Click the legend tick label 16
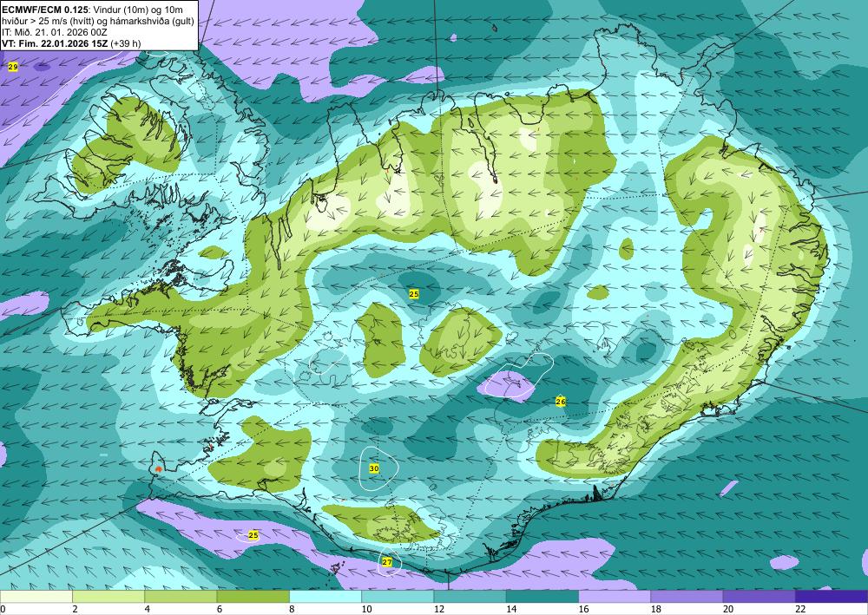The image size is (868, 615). point(583,609)
